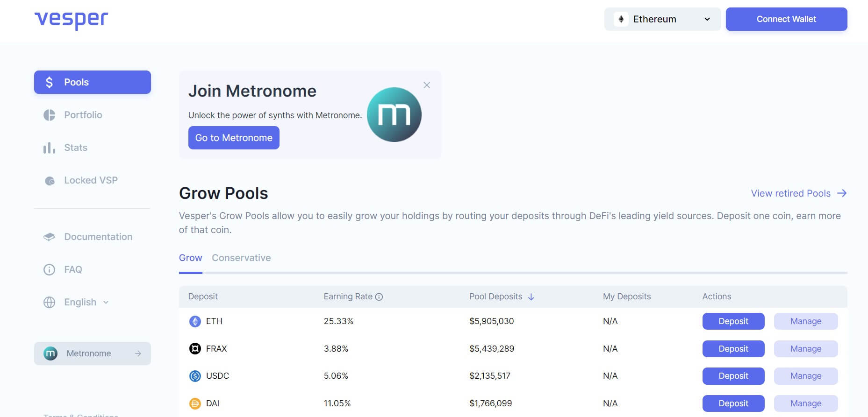Screen dimensions: 868x417
Task: Click the Deposit column header
Action: coord(203,297)
